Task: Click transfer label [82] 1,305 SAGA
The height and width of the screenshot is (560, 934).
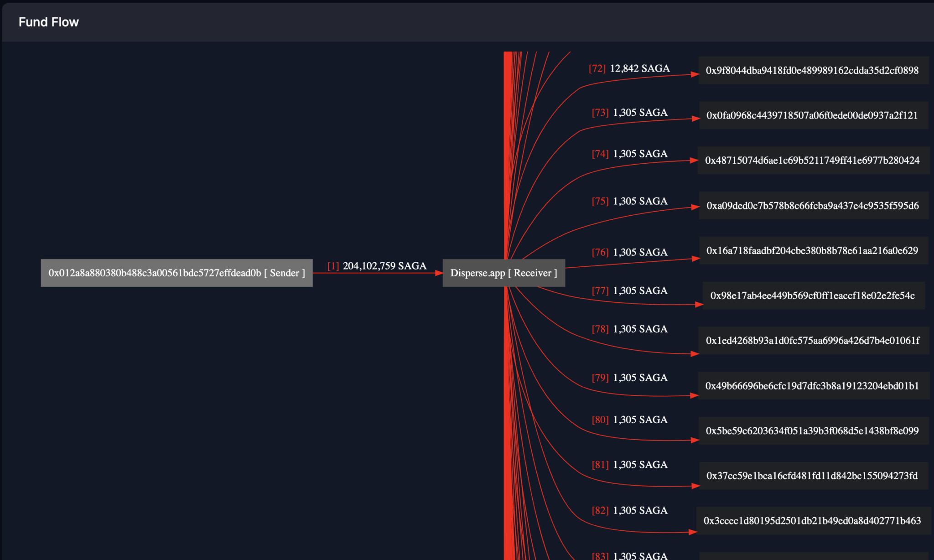Action: pyautogui.click(x=629, y=510)
